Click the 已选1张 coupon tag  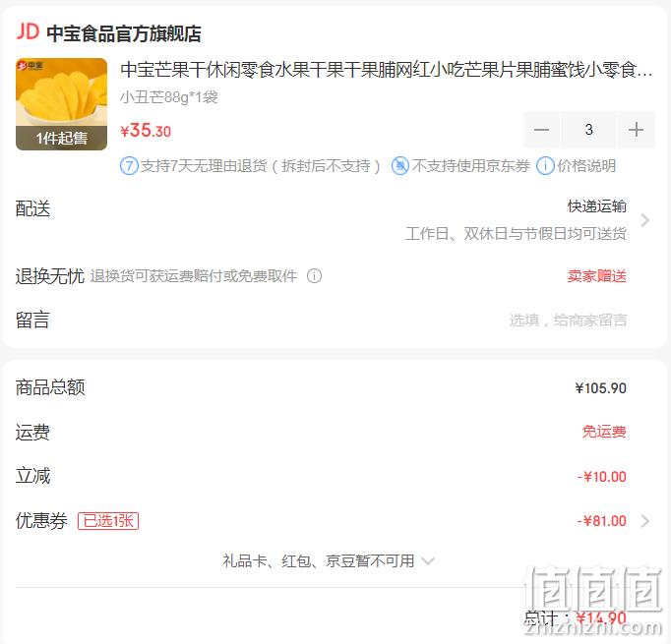pyautogui.click(x=108, y=521)
